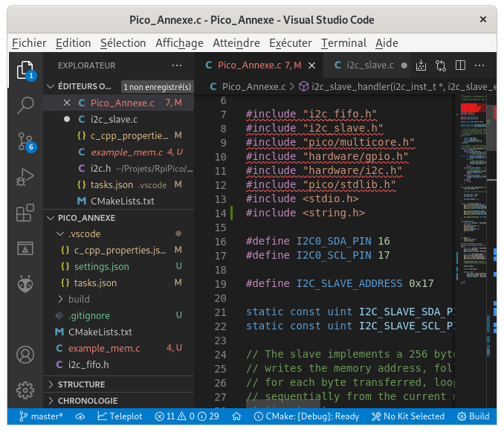Click CMake: [Debug]: Ready status item
The width and height of the screenshot is (504, 432).
pos(306,416)
